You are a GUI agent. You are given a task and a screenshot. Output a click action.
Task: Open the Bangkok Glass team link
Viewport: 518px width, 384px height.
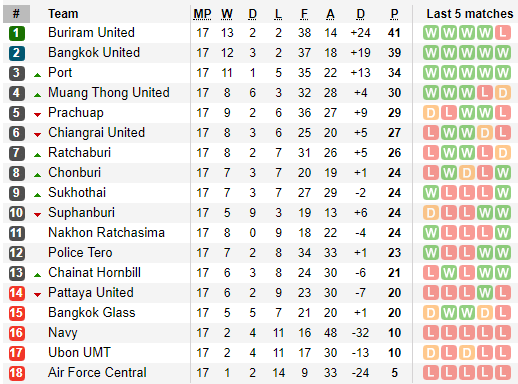(x=92, y=313)
